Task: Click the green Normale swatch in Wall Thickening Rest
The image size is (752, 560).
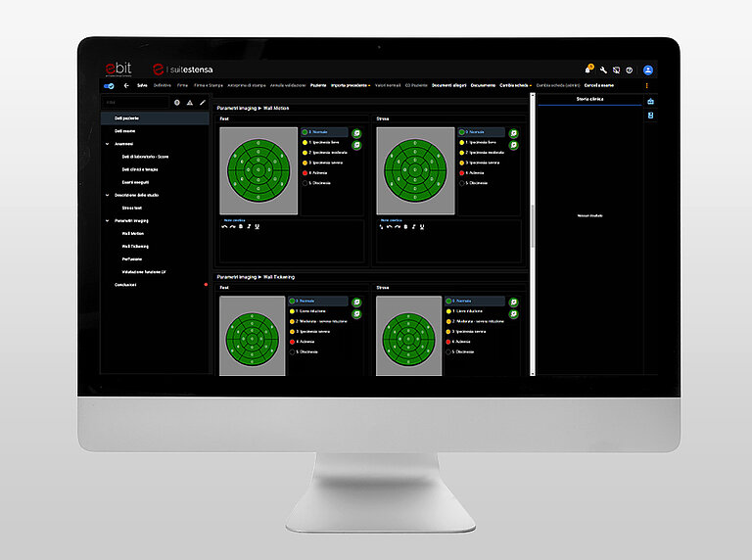Action: click(293, 301)
